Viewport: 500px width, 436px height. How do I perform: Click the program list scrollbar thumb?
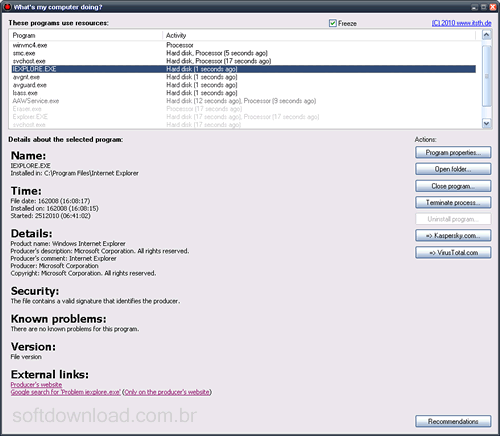pyautogui.click(x=487, y=76)
